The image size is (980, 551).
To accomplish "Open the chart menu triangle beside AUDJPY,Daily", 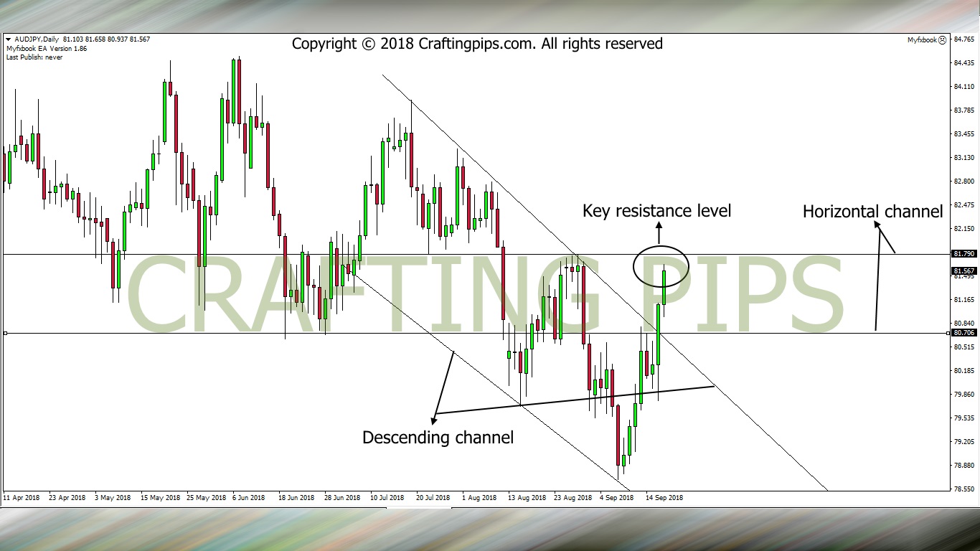I will [x=8, y=39].
